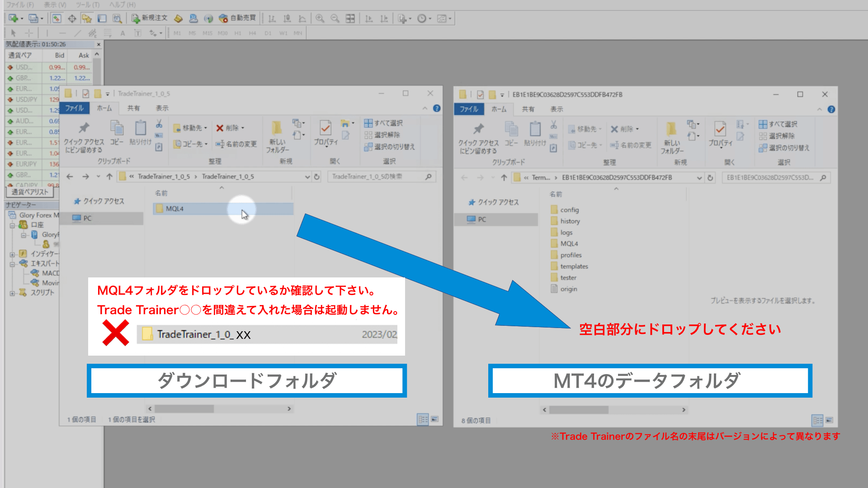868x488 pixels.
Task: Open the address bar dropdown in the TradeTrainer window
Action: tap(307, 177)
